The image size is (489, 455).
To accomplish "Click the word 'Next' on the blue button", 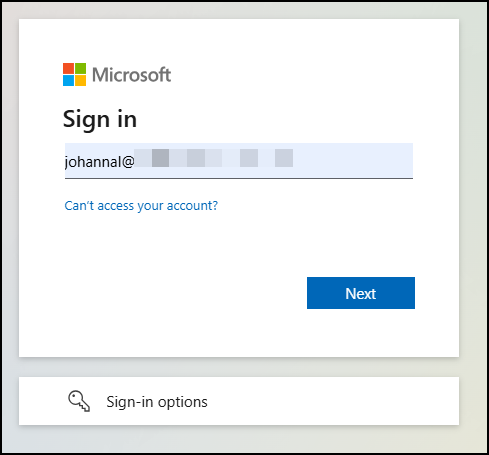I will tap(361, 294).
